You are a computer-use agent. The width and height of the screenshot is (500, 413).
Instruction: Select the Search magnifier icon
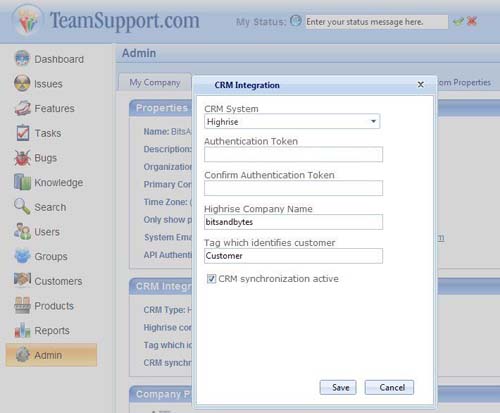tap(22, 206)
